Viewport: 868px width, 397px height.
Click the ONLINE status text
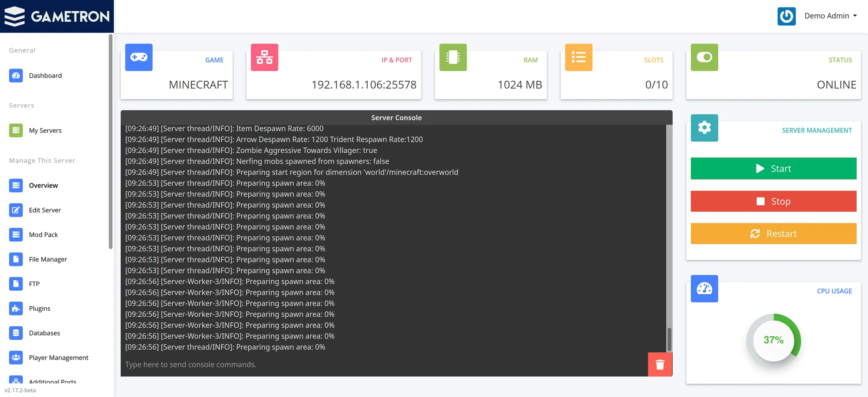coord(836,85)
